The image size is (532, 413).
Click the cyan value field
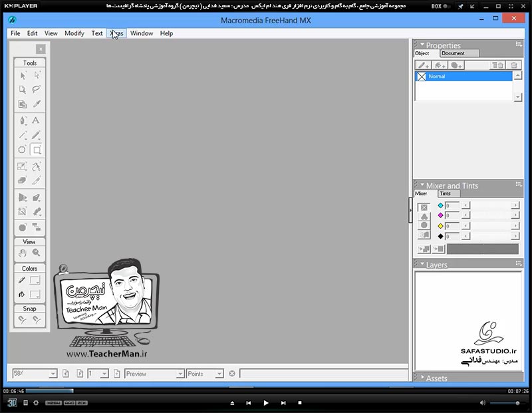tap(452, 206)
